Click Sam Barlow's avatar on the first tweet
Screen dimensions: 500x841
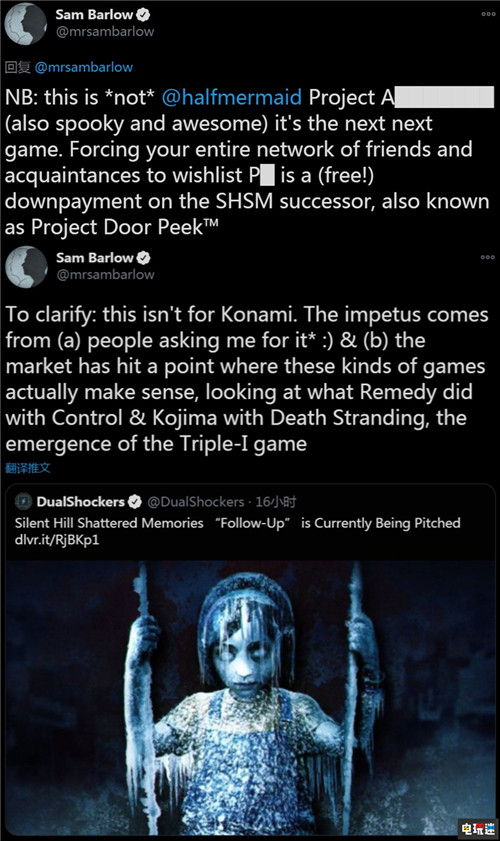click(26, 24)
